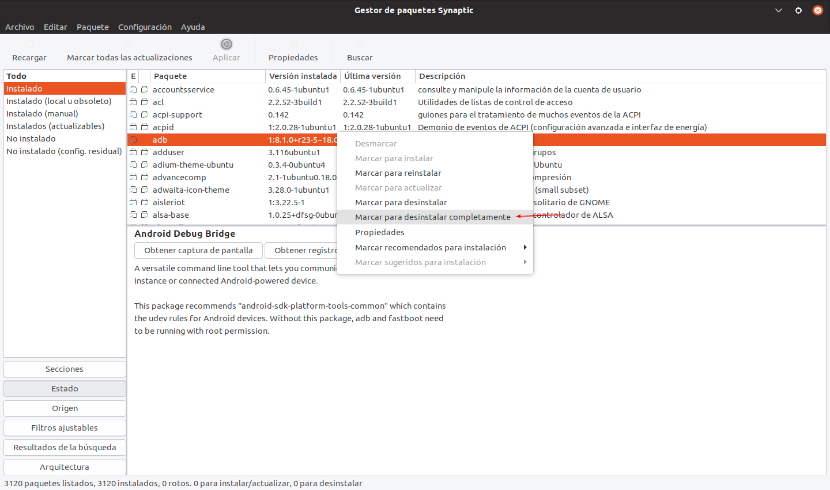Viewport: 830px width, 490px height.
Task: Click the Ubuntu-supported icon beside alsa-base
Action: (x=144, y=215)
